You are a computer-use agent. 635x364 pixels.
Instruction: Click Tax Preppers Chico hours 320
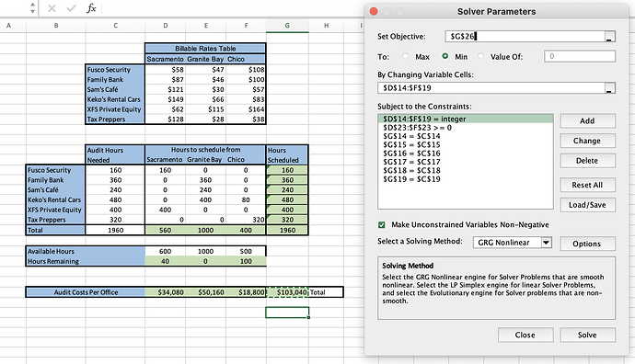click(247, 220)
